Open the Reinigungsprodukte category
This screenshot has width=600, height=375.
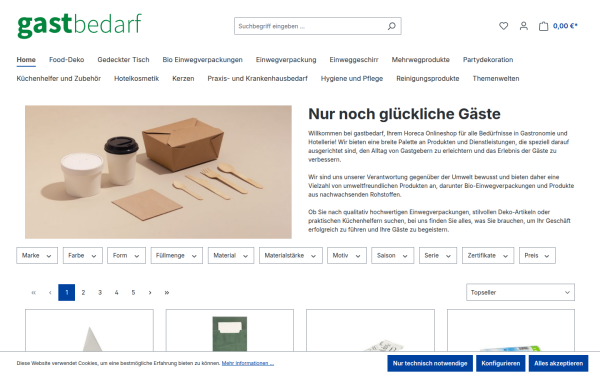tap(428, 78)
